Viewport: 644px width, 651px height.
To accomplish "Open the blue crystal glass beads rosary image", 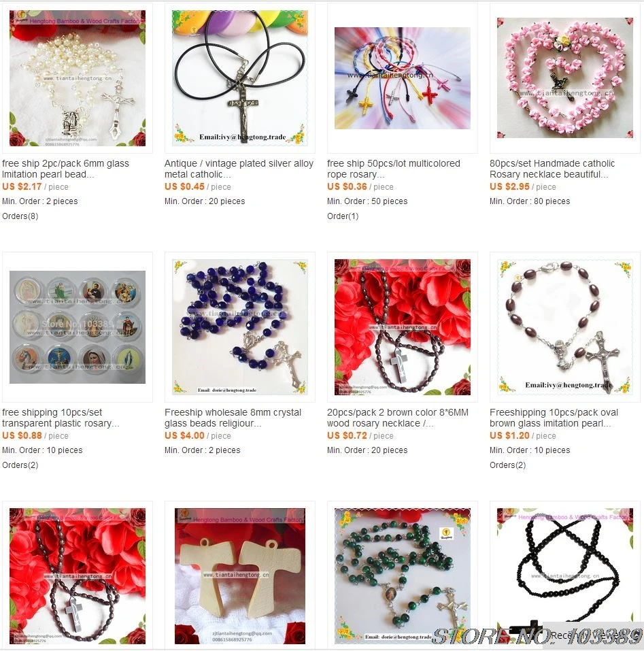I will 240,327.
